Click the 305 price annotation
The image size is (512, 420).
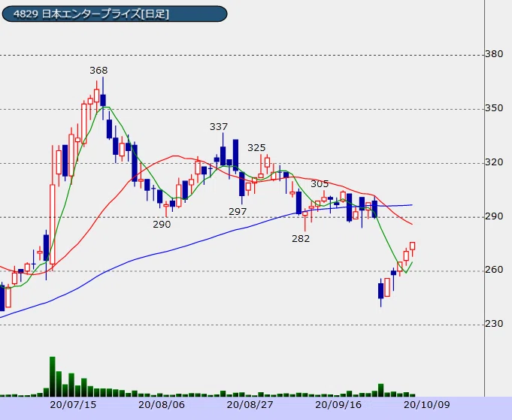[320, 184]
